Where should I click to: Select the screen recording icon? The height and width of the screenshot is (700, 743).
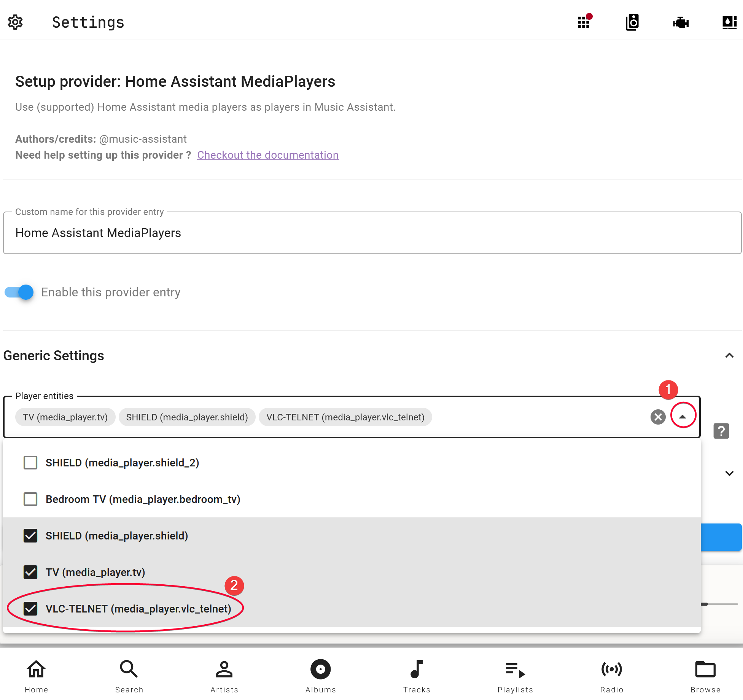(x=681, y=22)
